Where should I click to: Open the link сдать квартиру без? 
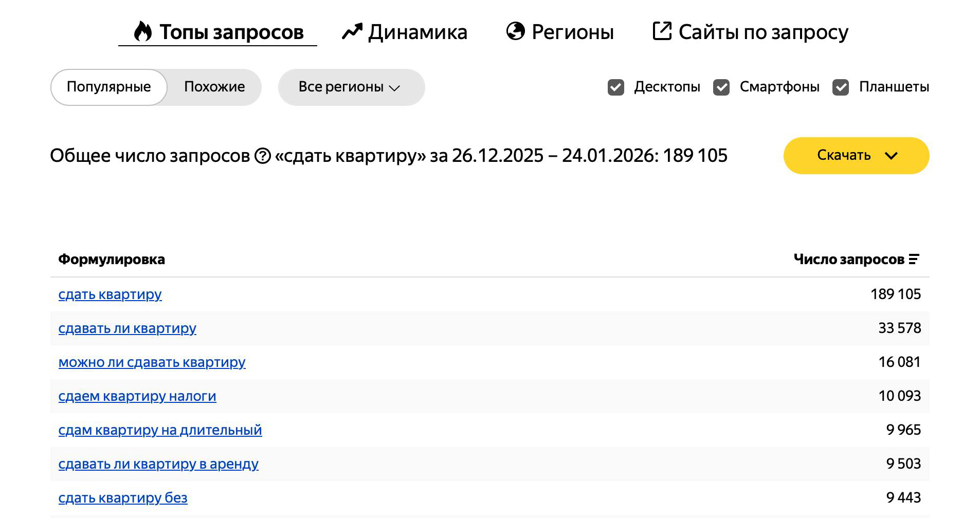pos(123,498)
